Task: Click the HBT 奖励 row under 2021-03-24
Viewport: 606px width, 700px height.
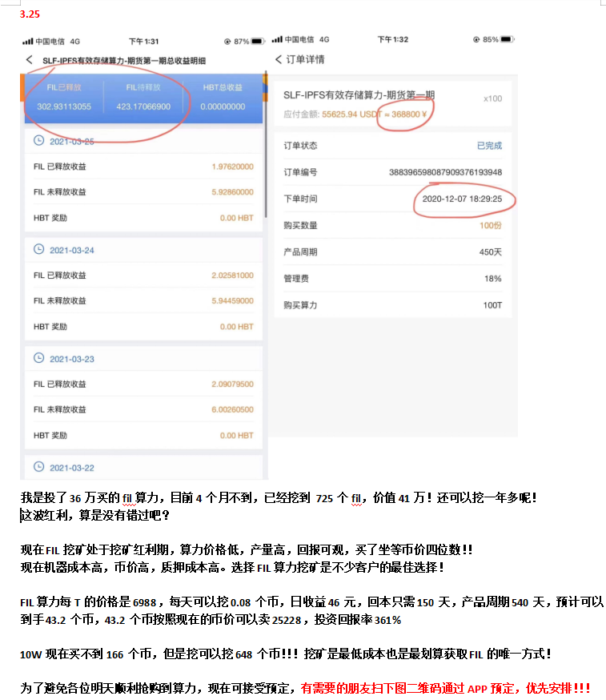Action: 143,327
